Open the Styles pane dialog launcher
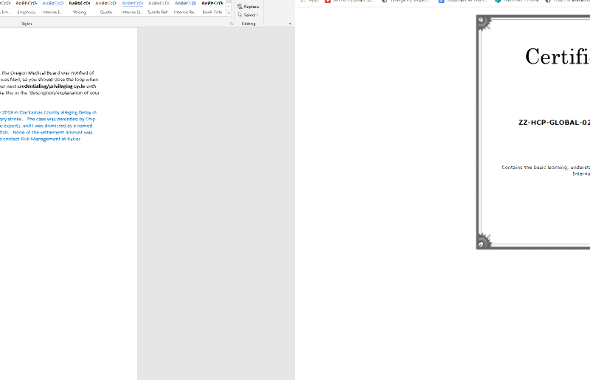590x380 pixels. [x=231, y=24]
